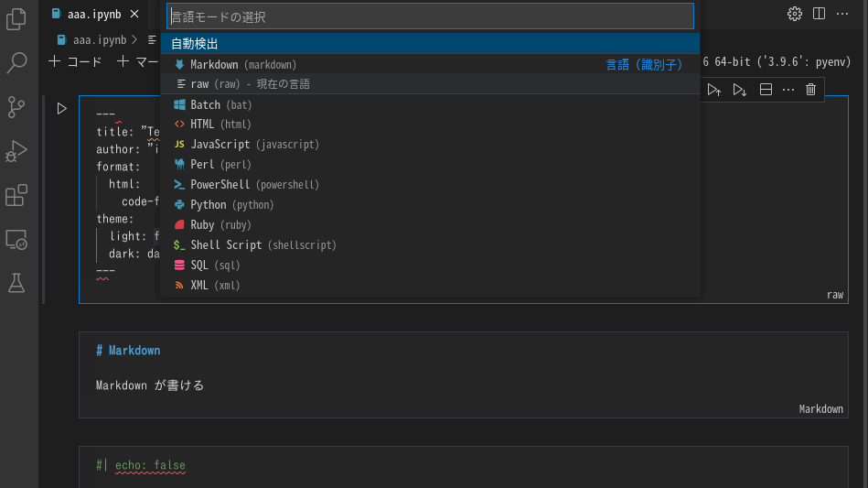This screenshot has height=488, width=868.
Task: Click the '# Markdown' heading text
Action: 128,350
